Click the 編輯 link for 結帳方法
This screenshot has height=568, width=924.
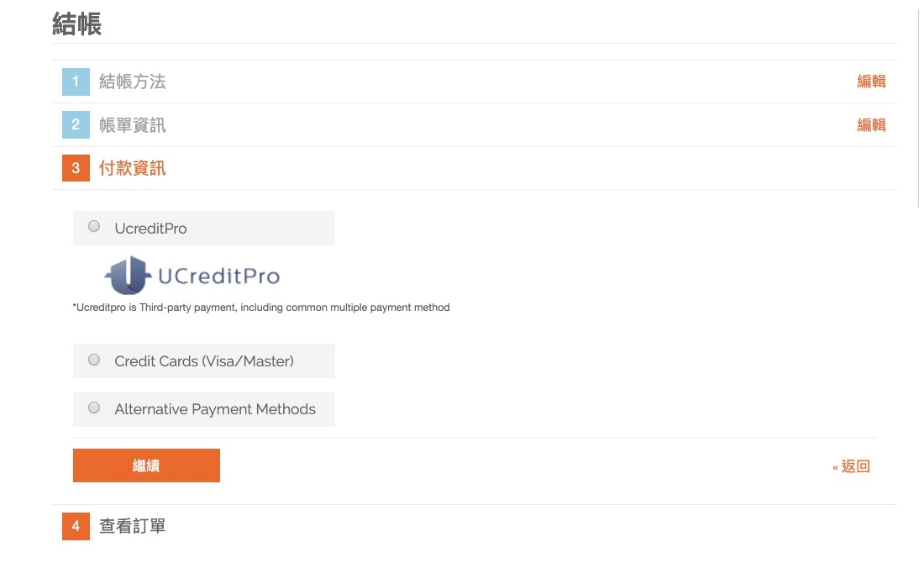point(871,82)
